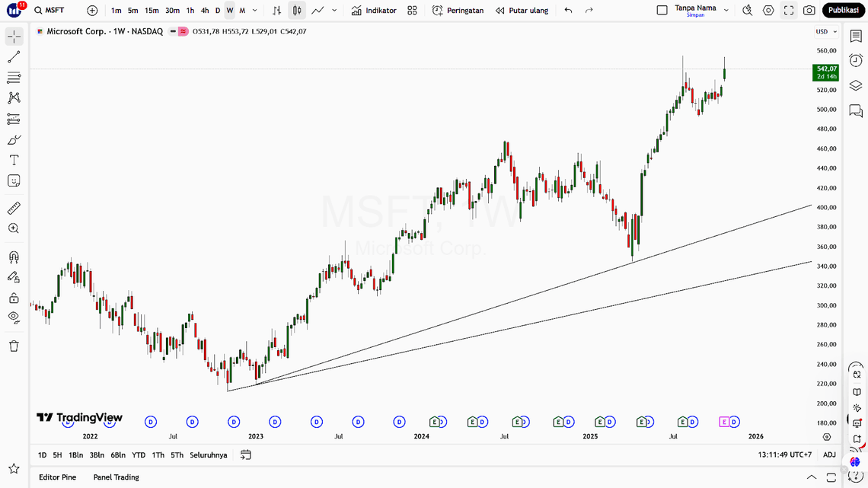Open the Editor Pine tab
Viewport: 868px width, 488px height.
pyautogui.click(x=58, y=477)
